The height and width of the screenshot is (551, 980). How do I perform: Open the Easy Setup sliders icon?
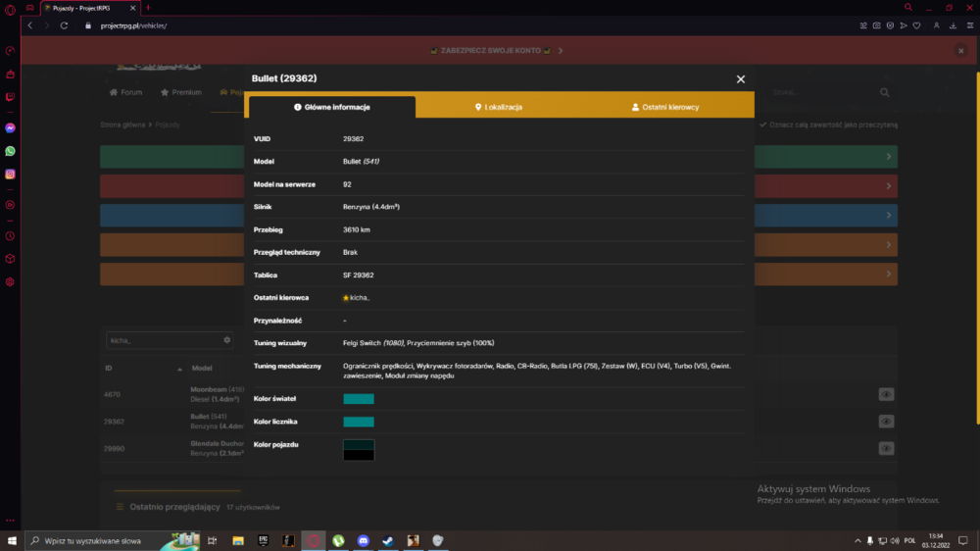click(x=970, y=25)
